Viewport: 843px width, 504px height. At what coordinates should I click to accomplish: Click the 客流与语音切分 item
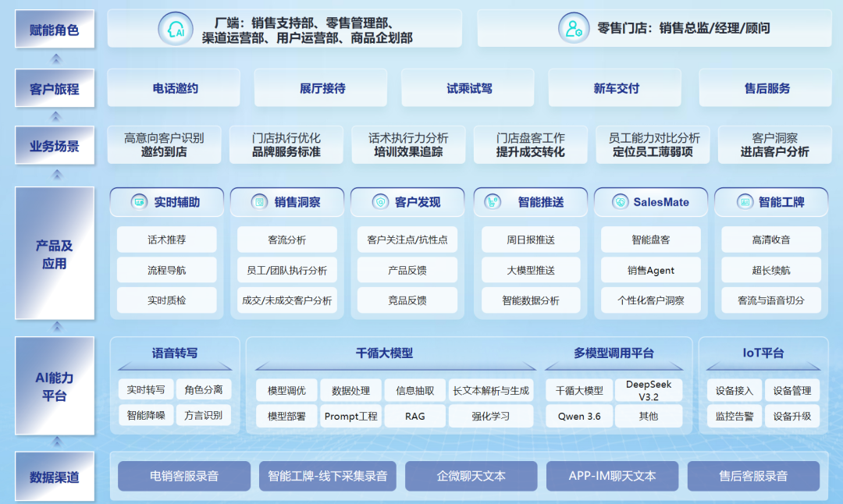coord(771,300)
